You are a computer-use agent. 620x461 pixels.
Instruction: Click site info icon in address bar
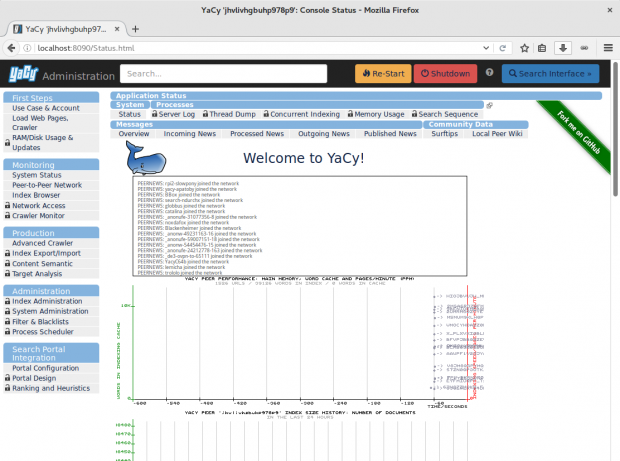(x=27, y=48)
